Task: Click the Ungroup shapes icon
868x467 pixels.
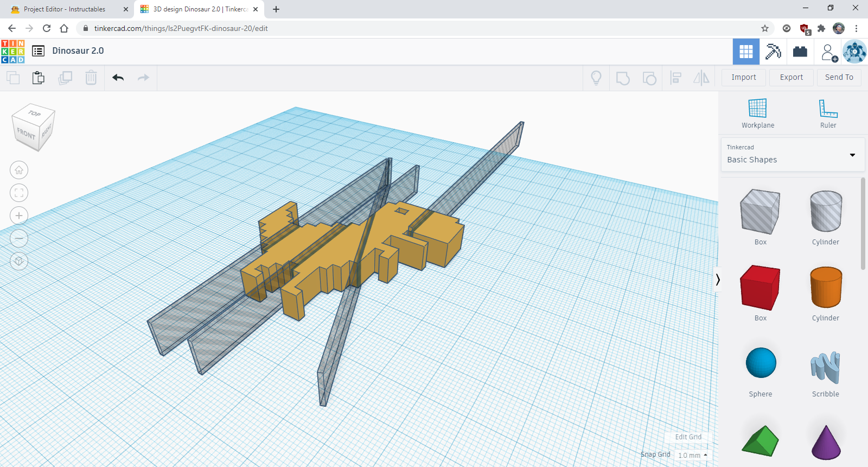Action: tap(649, 78)
